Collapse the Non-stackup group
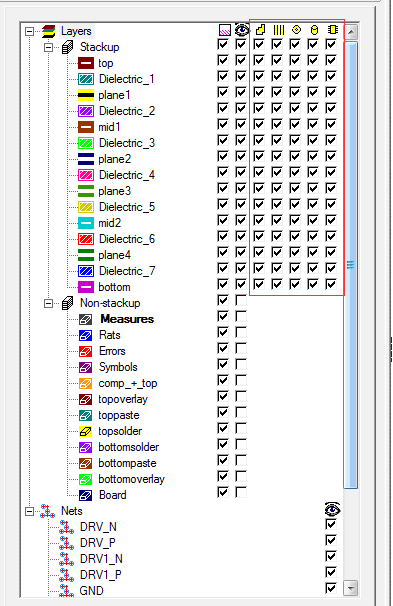The image size is (393, 606). 48,303
